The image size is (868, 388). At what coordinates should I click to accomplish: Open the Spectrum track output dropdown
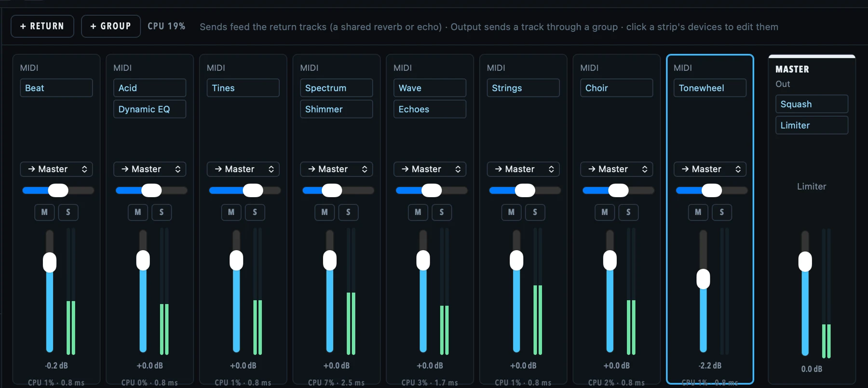pos(337,169)
